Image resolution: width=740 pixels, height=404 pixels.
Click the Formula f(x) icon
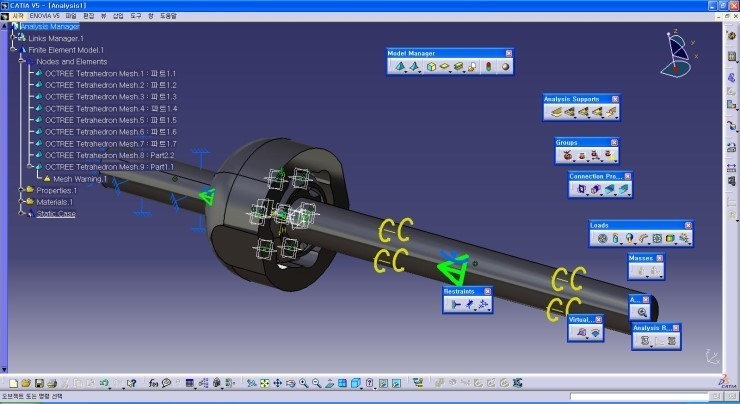[x=153, y=383]
